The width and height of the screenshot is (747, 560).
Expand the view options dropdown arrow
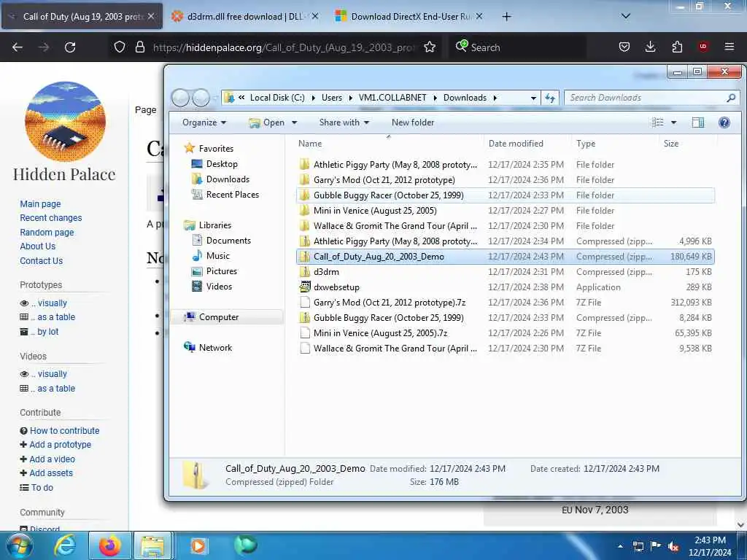tap(673, 122)
